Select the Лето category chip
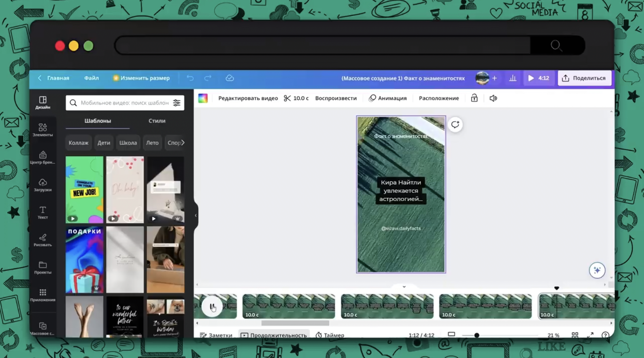Viewport: 644px width, 358px height. click(152, 143)
